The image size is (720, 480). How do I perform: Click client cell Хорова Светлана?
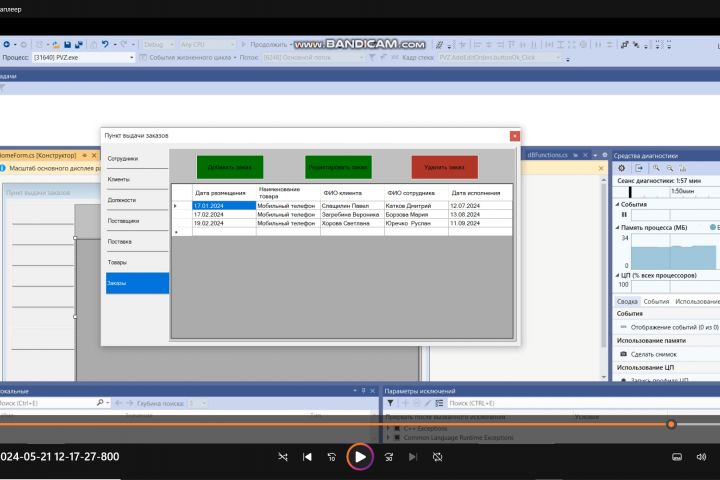point(352,223)
